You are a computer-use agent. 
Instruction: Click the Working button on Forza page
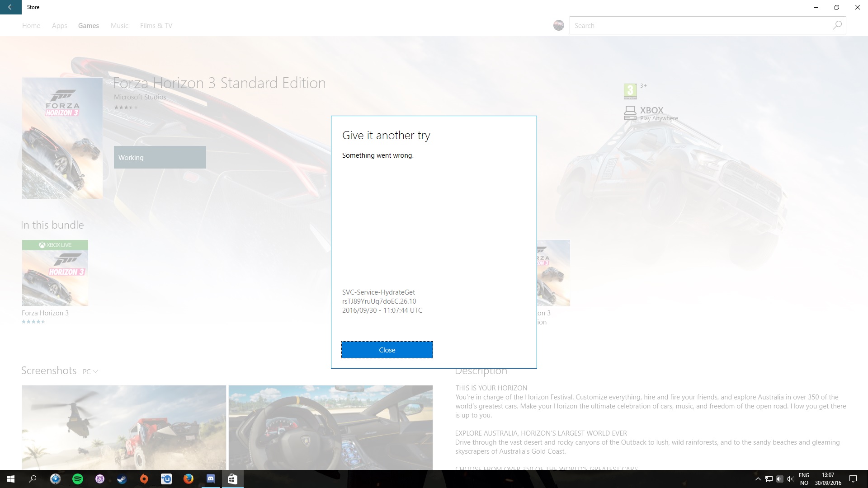point(160,157)
